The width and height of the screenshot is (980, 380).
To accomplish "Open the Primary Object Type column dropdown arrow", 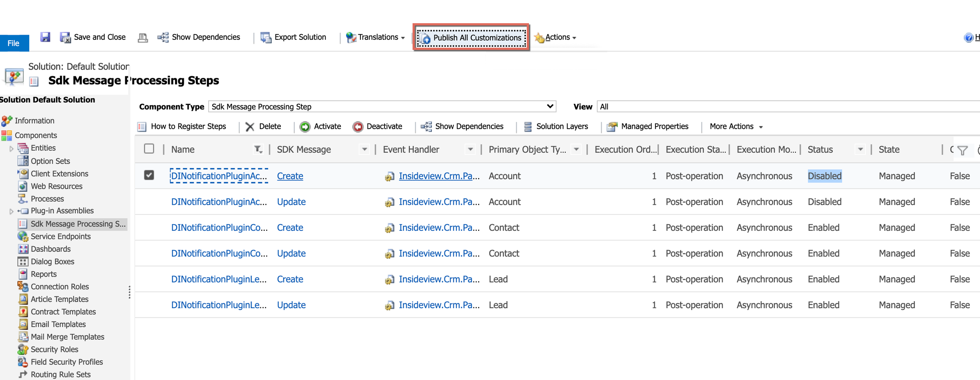I will [576, 150].
